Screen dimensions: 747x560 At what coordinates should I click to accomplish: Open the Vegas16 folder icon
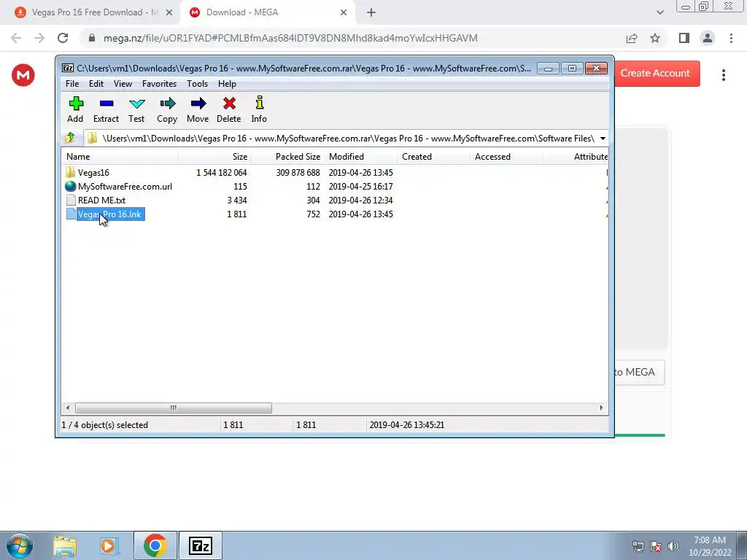pyautogui.click(x=71, y=172)
